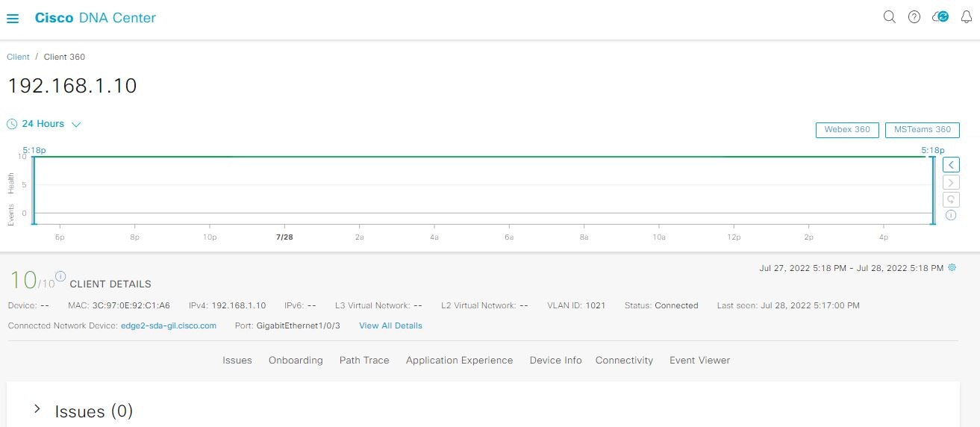Screen dimensions: 980x427
Task: Switch to the Connectivity tab
Action: pos(624,360)
